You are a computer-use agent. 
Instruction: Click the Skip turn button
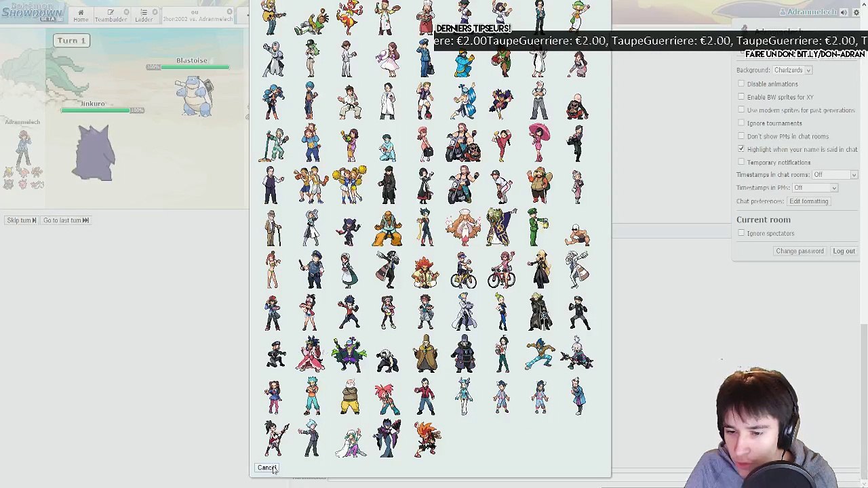click(21, 220)
